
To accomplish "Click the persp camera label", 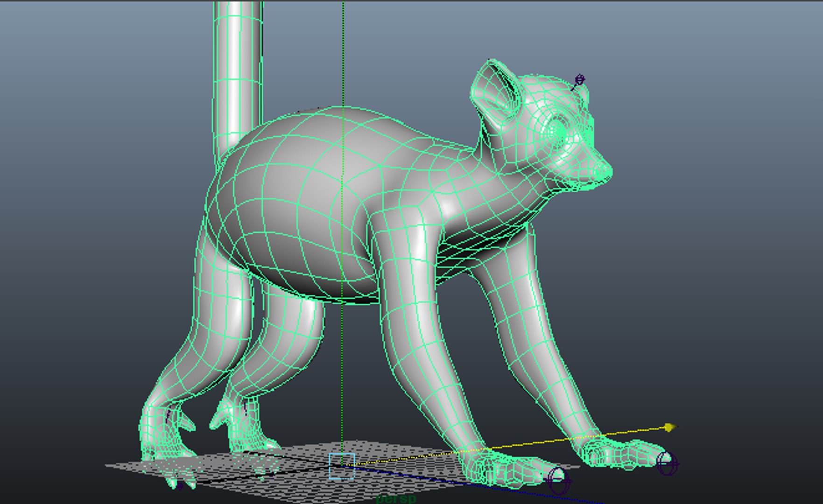I will tap(395, 499).
